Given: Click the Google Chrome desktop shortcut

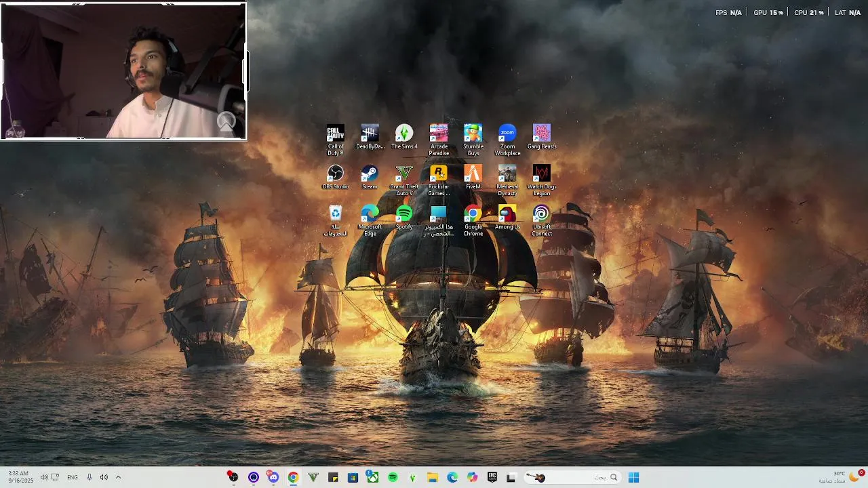Looking at the screenshot, I should (473, 221).
